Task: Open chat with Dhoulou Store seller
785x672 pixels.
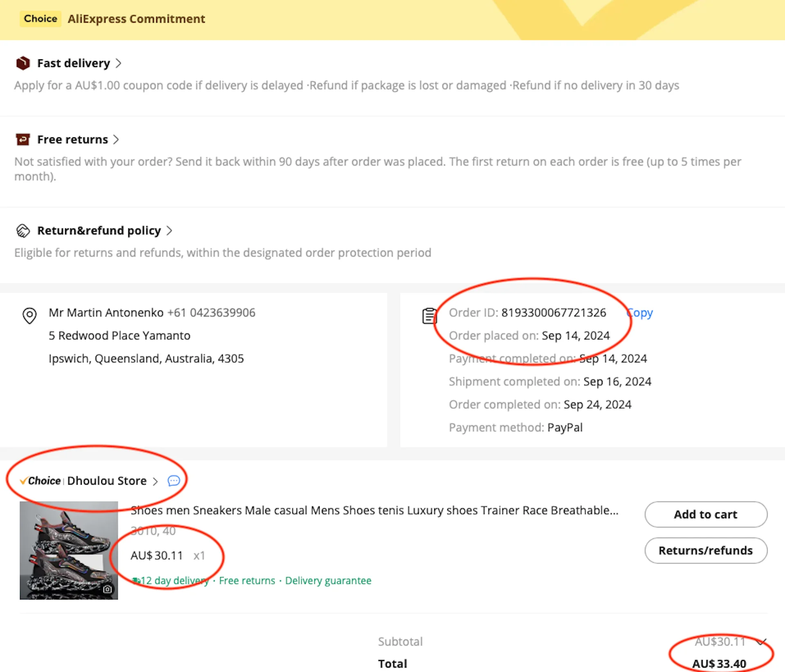Action: point(174,481)
